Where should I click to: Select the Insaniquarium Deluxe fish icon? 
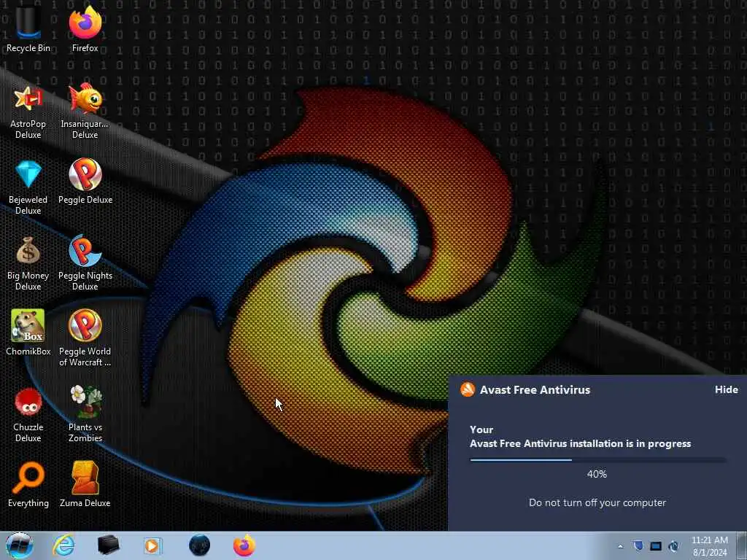(85, 112)
